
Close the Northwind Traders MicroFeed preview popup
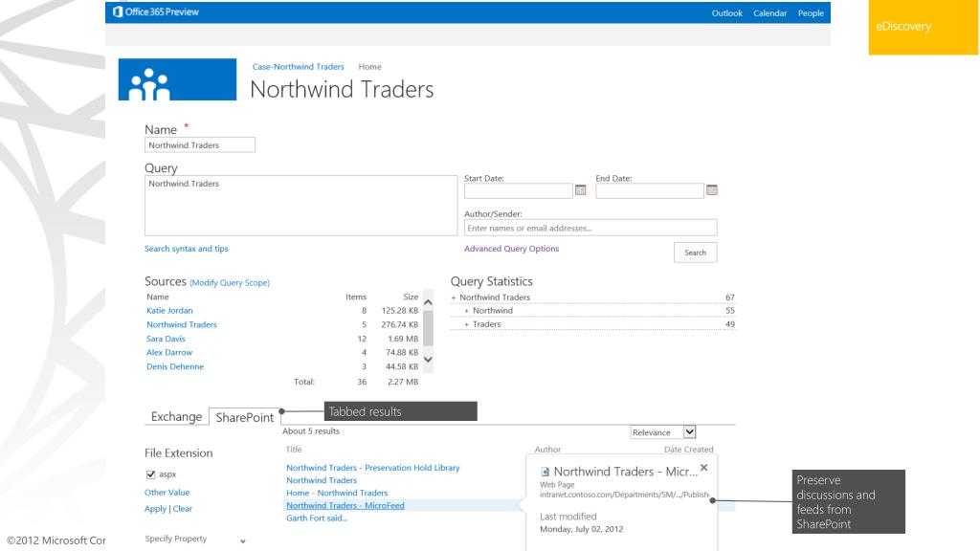[x=704, y=467]
